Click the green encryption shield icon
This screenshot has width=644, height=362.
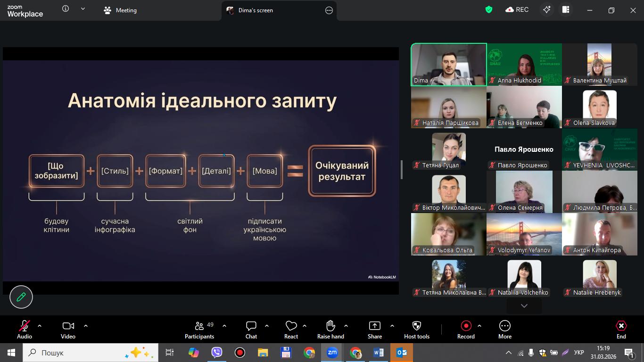[489, 10]
